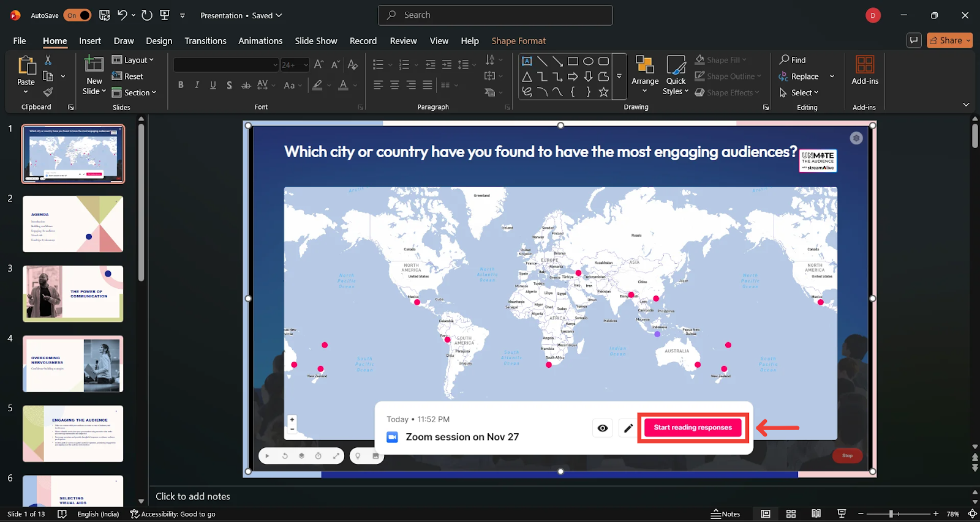Viewport: 980px width, 522px height.
Task: Click the pencil edit icon on session card
Action: click(x=628, y=428)
